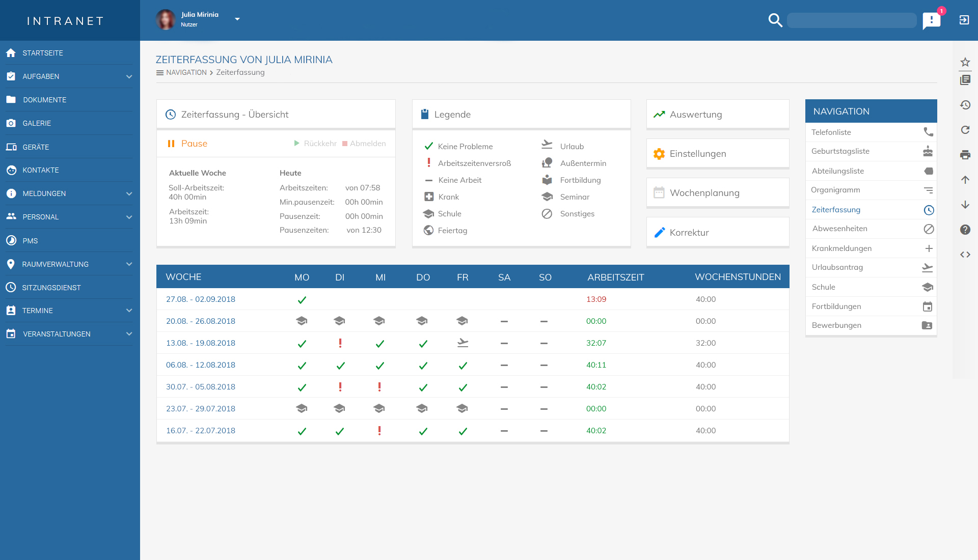This screenshot has height=560, width=978.
Task: Click the hamburger icon beside NAVIGATION breadcrumb
Action: (160, 73)
